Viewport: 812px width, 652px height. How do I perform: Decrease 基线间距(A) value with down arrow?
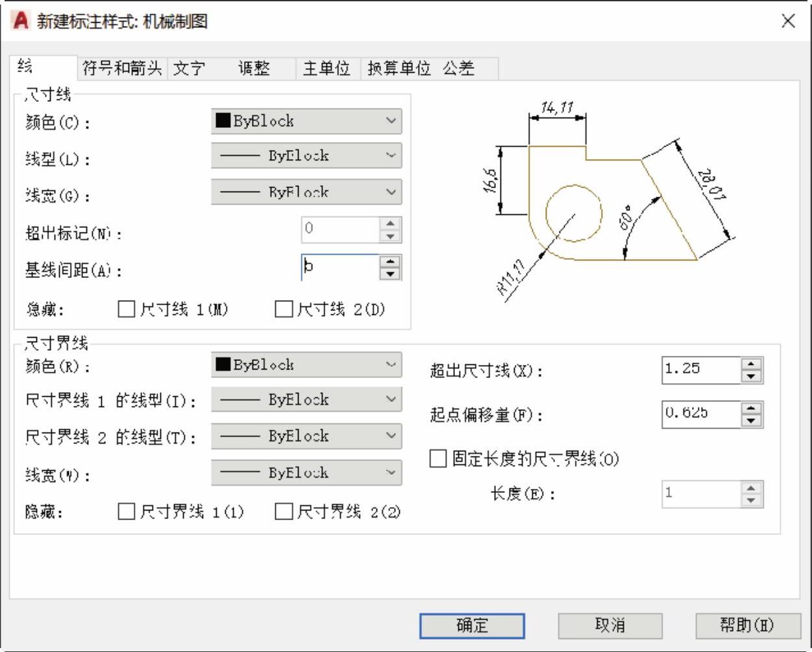point(390,273)
